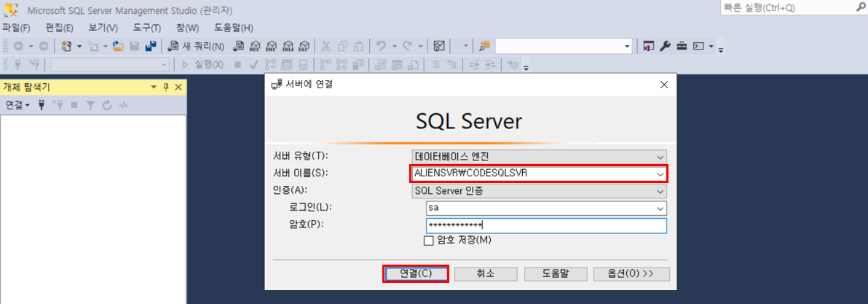This screenshot has width=868, height=304.
Task: Open the 도구(T) menu
Action: 146,28
